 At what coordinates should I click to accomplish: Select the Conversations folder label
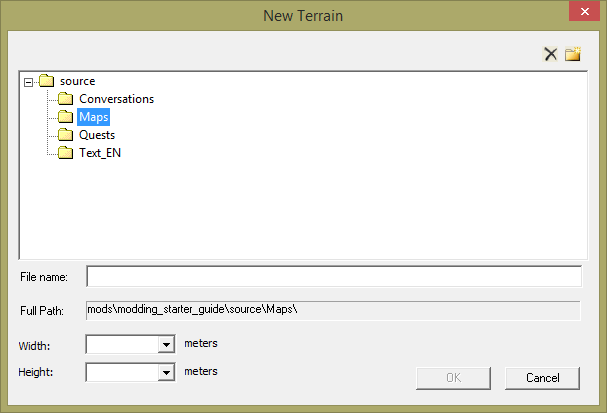(116, 99)
